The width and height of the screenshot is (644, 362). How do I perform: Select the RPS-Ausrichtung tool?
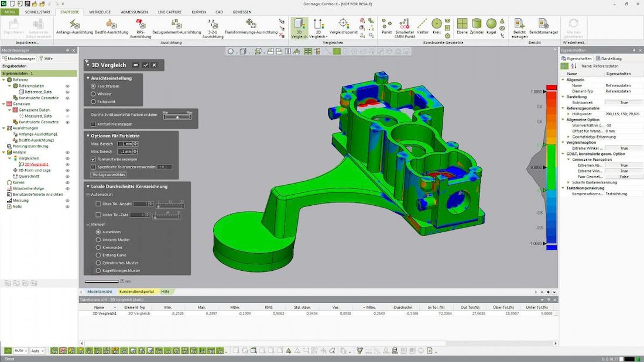coord(141,28)
